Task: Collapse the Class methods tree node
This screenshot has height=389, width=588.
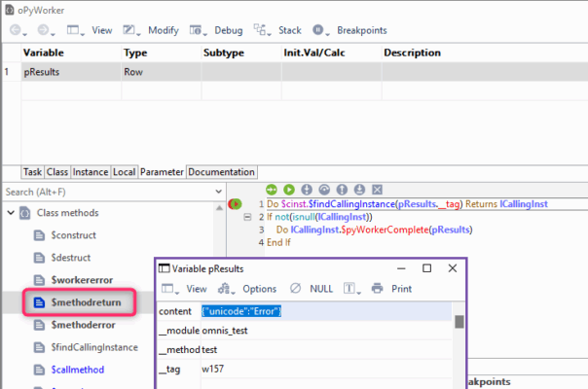Action: (x=10, y=212)
